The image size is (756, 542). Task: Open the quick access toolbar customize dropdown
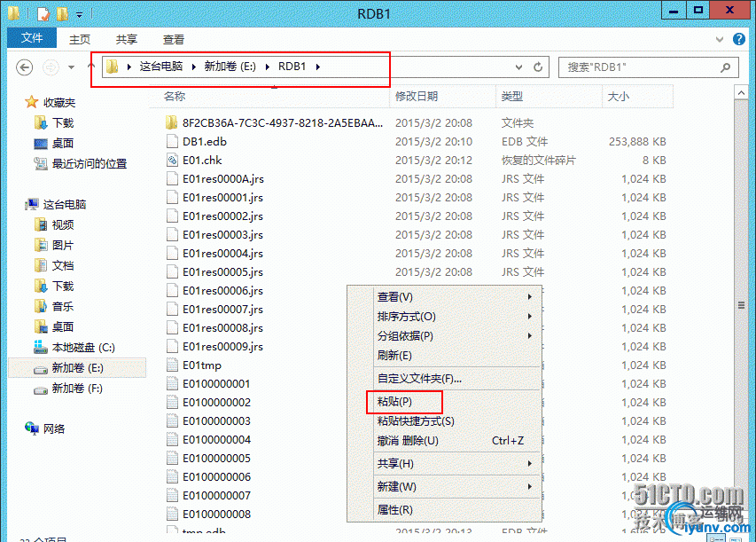(x=79, y=15)
